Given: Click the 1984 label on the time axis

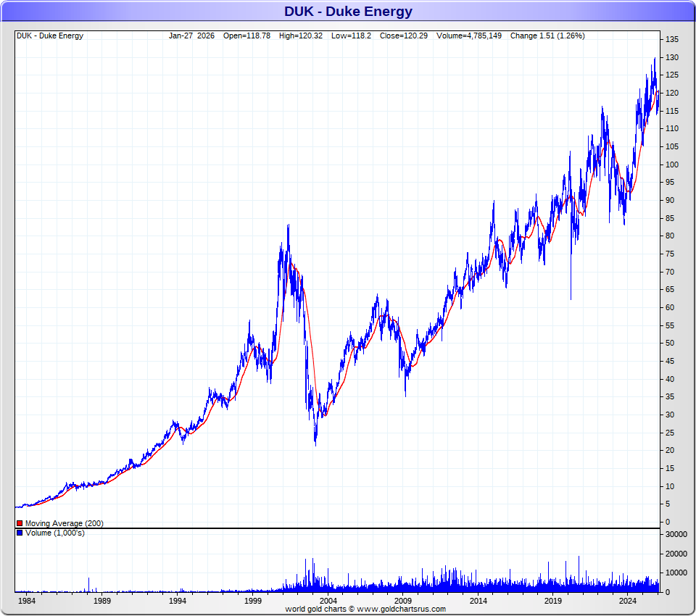Looking at the screenshot, I should (x=26, y=601).
